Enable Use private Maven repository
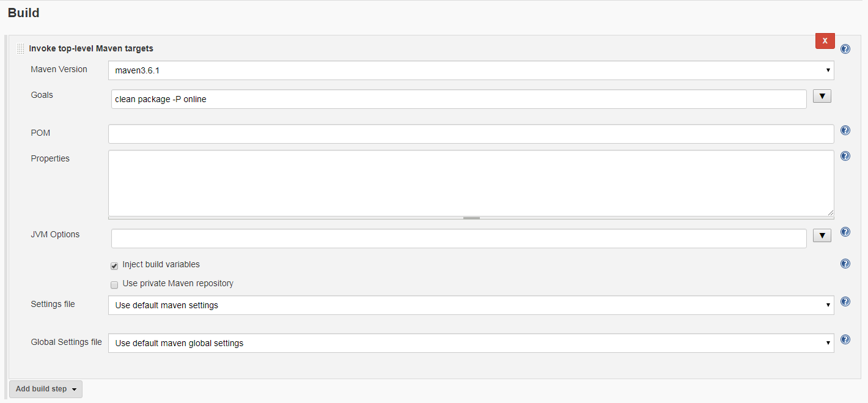Screen dimensions: 868x403 [114, 285]
